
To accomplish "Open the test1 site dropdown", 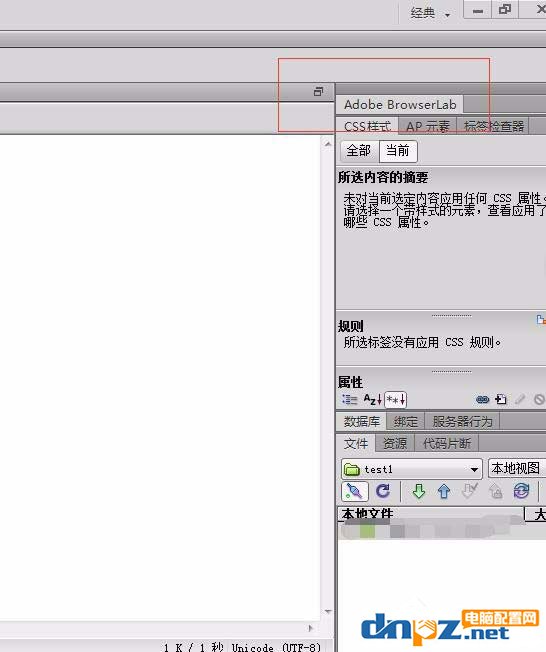I will [412, 469].
